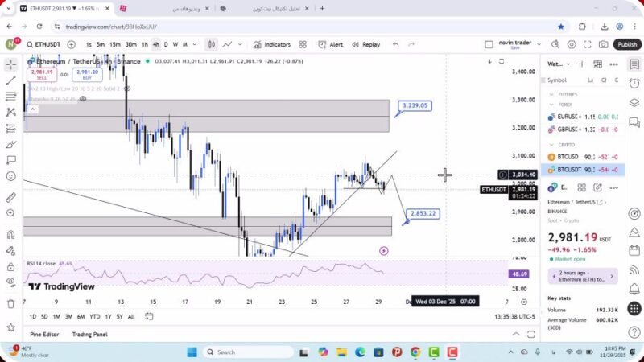
Task: Click the Publish button
Action: [627, 44]
